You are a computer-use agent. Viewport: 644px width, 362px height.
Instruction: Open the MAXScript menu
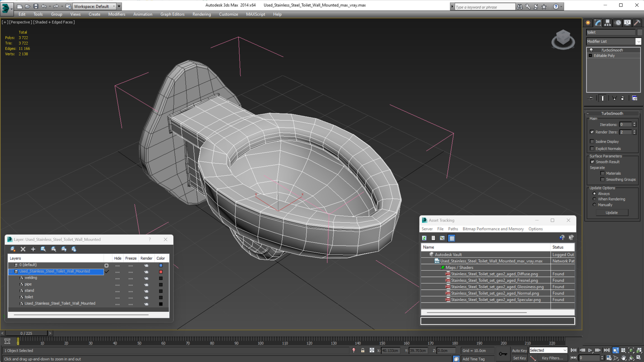click(256, 14)
